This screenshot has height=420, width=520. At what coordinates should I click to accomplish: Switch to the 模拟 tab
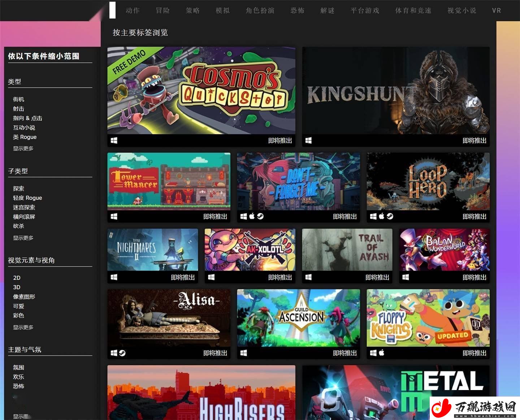click(x=223, y=10)
